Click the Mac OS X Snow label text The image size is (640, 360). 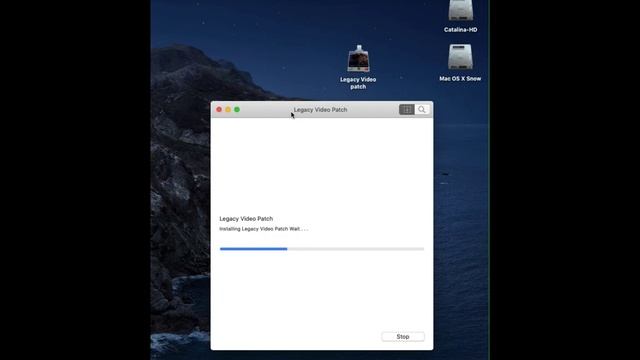(x=460, y=79)
